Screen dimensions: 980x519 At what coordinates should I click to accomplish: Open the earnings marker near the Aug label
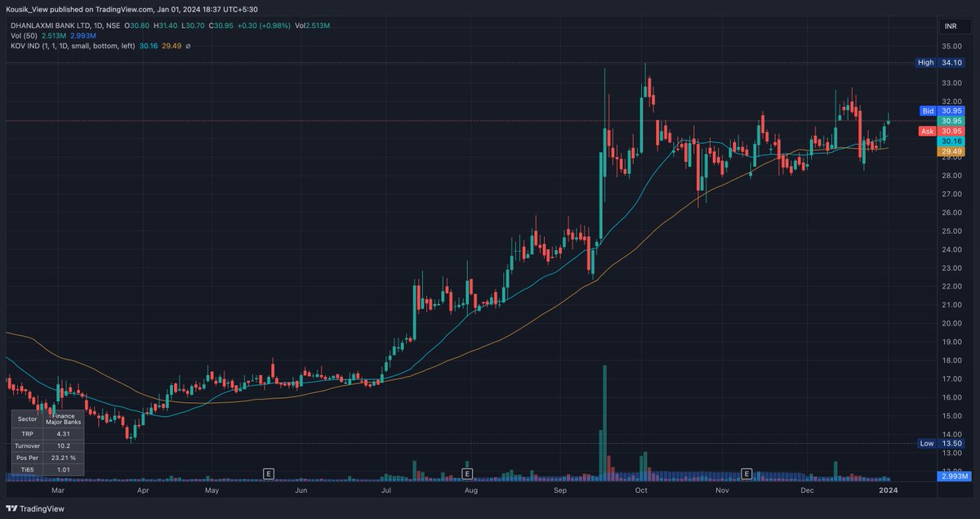point(467,473)
